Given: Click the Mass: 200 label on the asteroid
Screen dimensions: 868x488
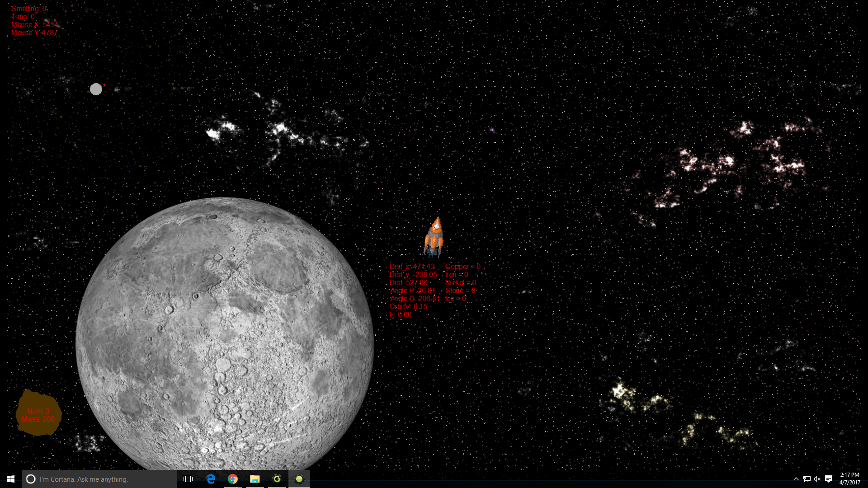Looking at the screenshot, I should pos(38,419).
